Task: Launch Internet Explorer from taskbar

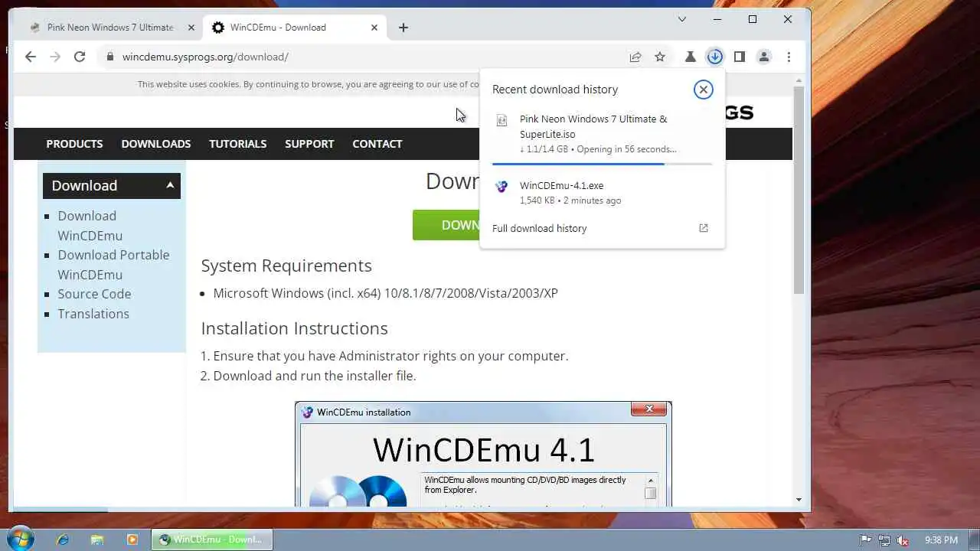Action: [63, 540]
